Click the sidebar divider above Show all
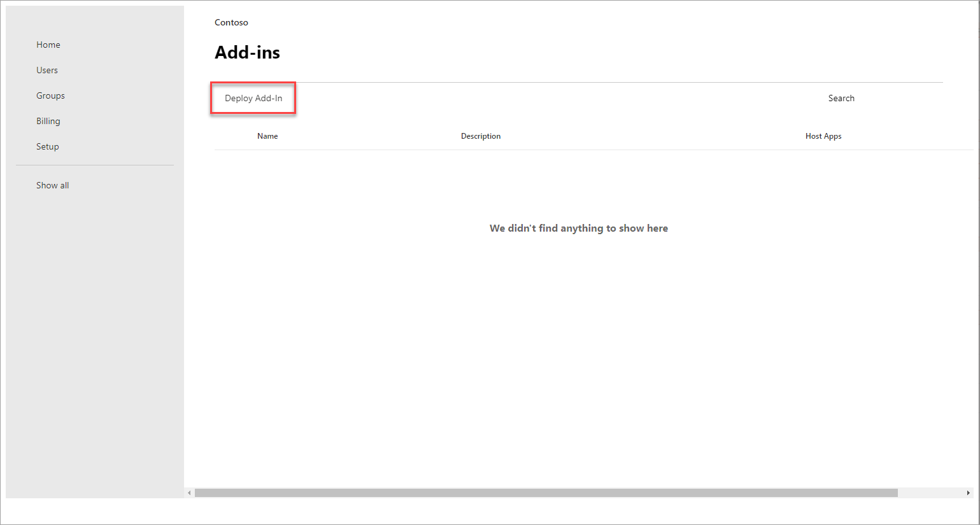 click(95, 165)
